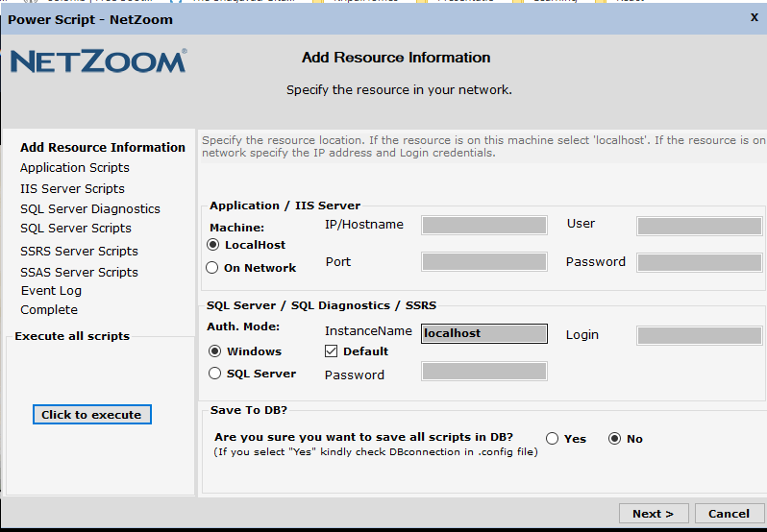Viewport: 767px width, 532px height.
Task: Click the SQL Server Password field
Action: click(484, 372)
